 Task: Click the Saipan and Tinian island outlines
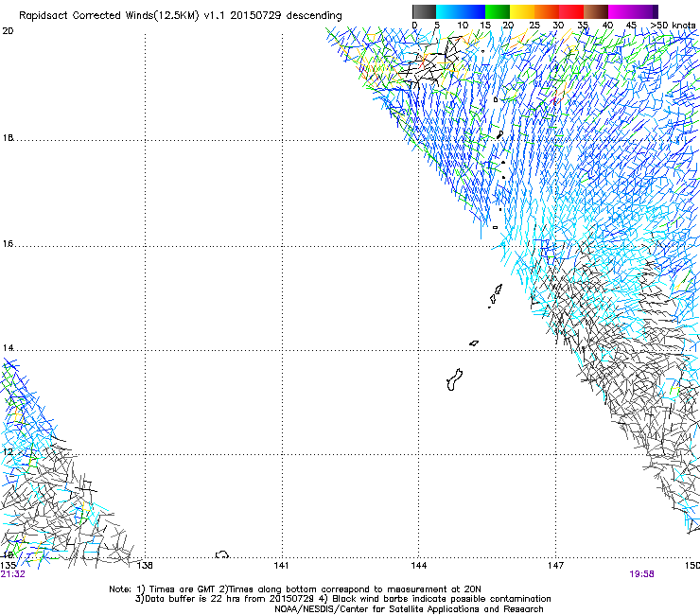pos(496,295)
